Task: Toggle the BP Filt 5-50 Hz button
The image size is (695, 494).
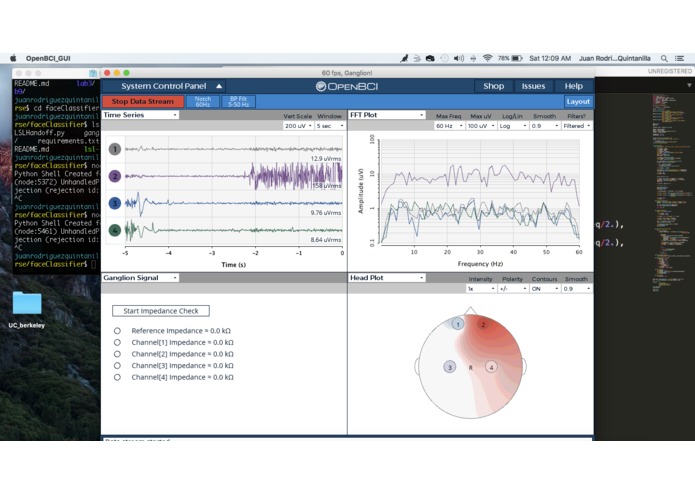Action: (238, 101)
